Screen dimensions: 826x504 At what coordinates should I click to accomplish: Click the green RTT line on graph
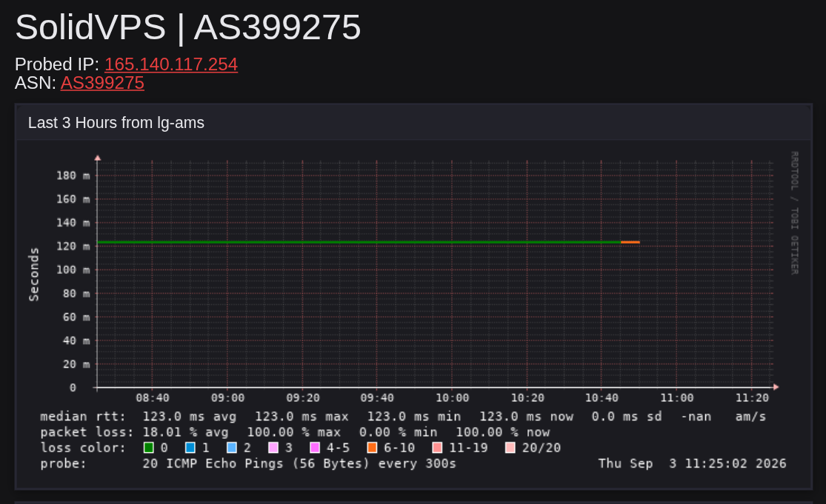tap(359, 243)
